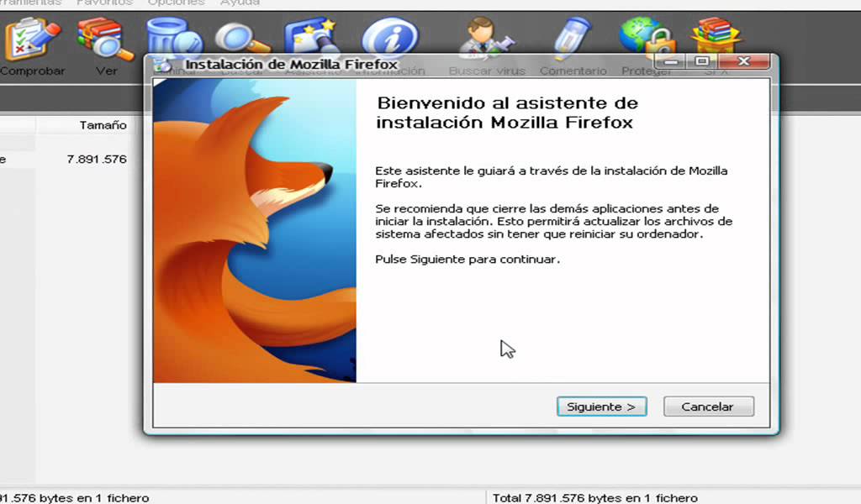Close the Firefox installer window
861x504 pixels.
[x=743, y=61]
